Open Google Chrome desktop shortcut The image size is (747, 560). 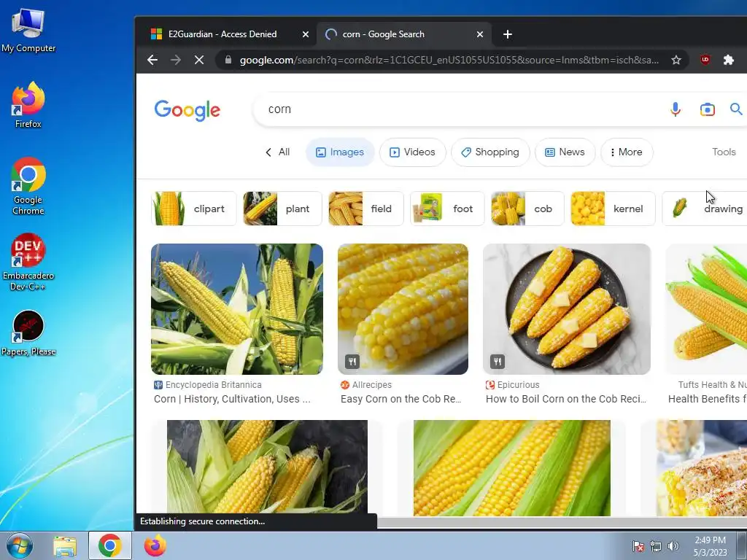click(28, 186)
